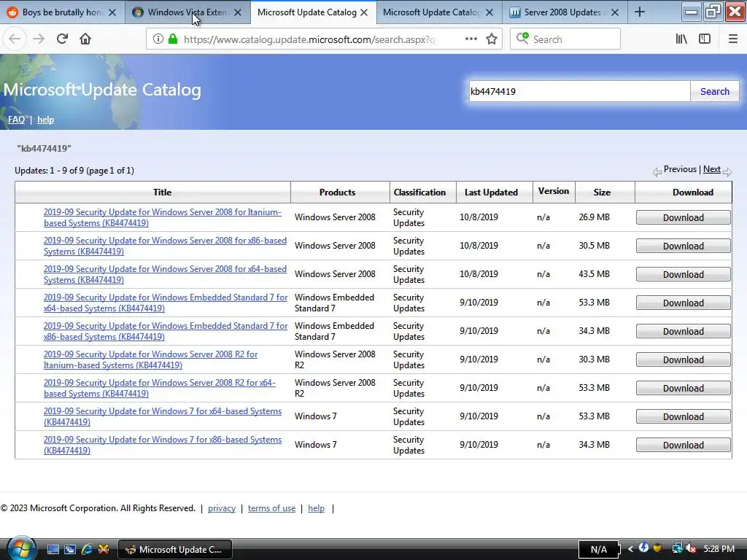
Task: Download the 30.5 MB Server 2008 x86 update
Action: point(683,246)
